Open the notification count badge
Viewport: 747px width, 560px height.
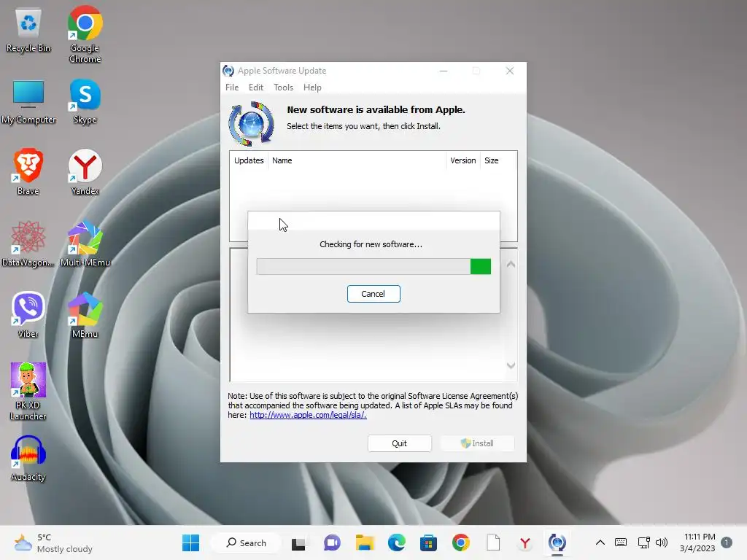(x=727, y=542)
